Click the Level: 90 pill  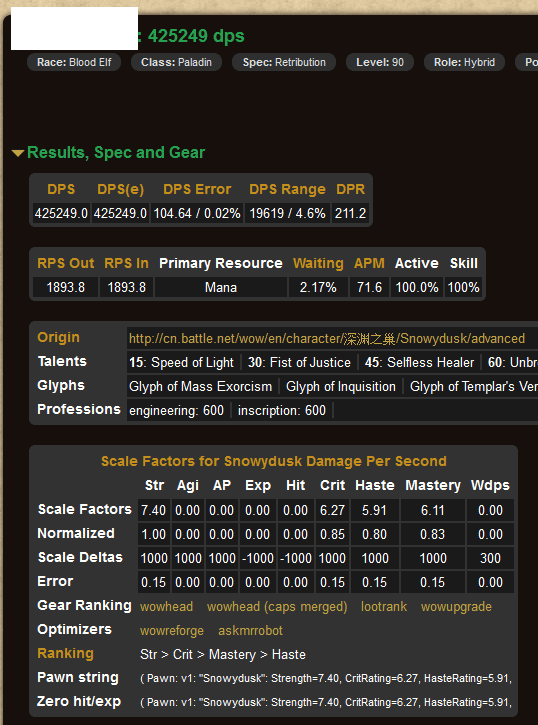380,62
